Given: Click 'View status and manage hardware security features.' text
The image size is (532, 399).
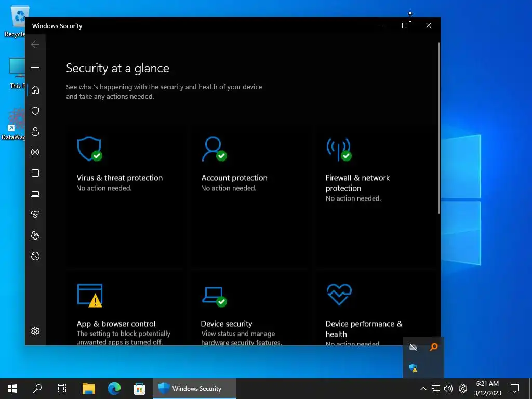Looking at the screenshot, I should pos(241,338).
